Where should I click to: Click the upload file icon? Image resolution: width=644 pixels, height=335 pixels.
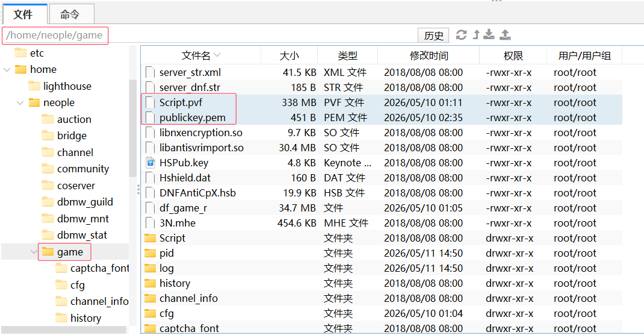click(x=505, y=35)
